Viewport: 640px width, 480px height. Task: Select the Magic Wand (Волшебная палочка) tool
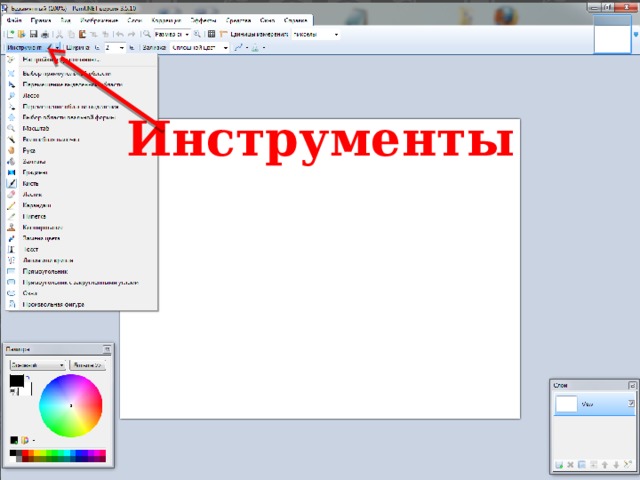[x=82, y=140]
